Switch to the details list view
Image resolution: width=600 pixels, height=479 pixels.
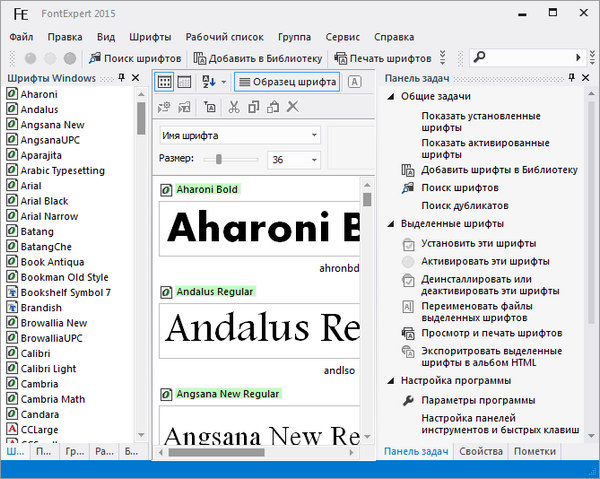(184, 82)
